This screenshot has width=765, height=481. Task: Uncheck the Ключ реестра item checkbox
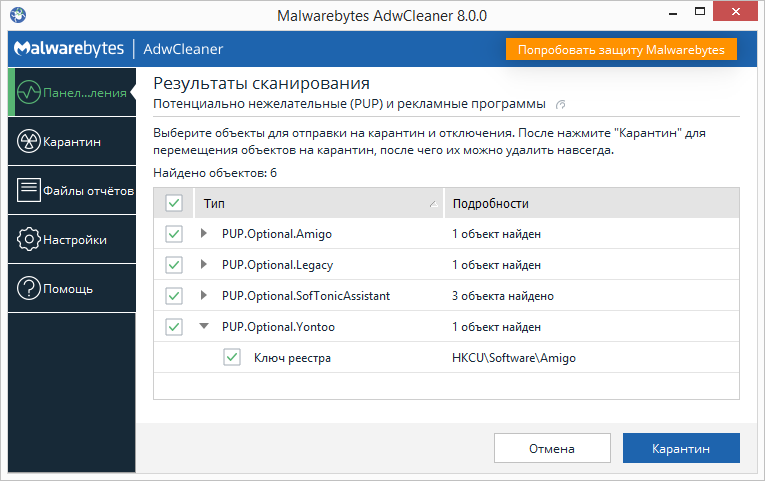pyautogui.click(x=232, y=357)
